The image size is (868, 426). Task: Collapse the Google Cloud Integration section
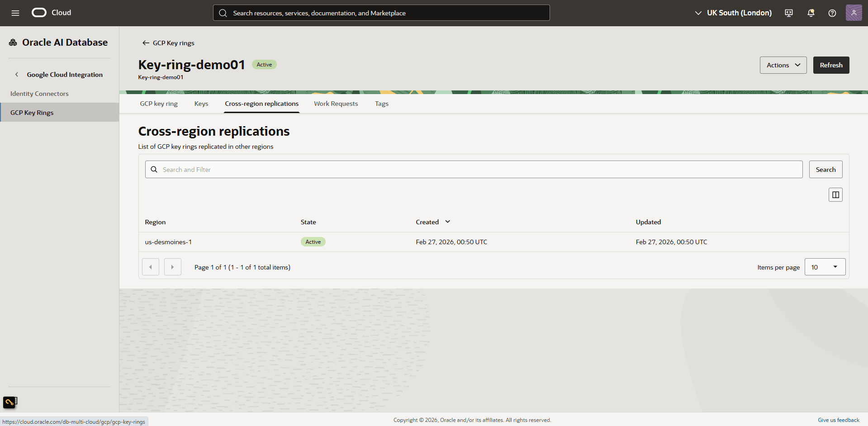tap(17, 74)
